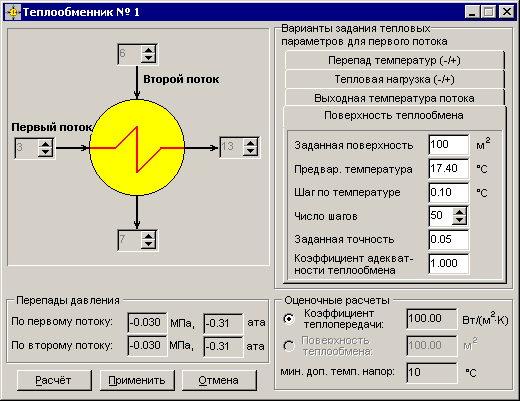Decrease the outlet stream number 13

pos(250,151)
